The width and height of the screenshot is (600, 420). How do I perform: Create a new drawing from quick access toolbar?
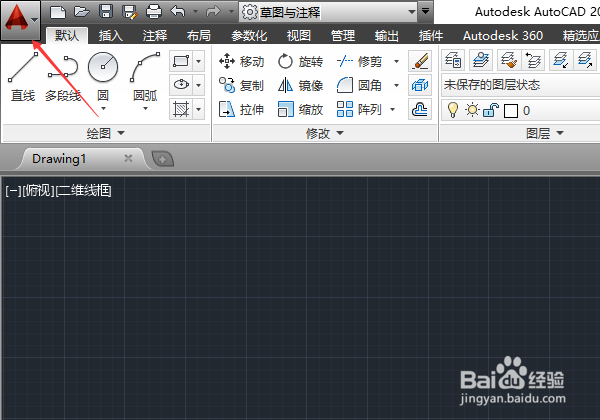[58, 12]
